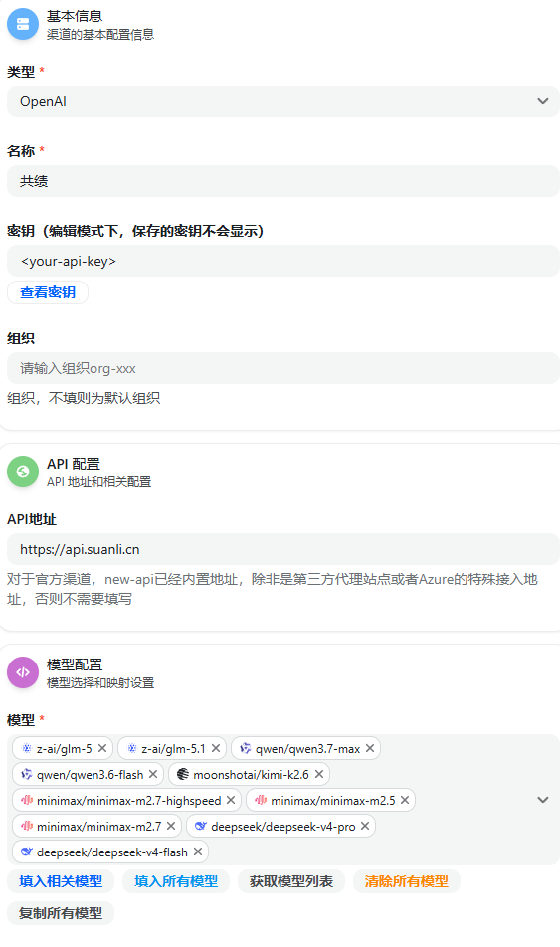Remove the minimax/minimax-m2.5 model tag
Image resolution: width=560 pixels, height=947 pixels.
tap(405, 800)
